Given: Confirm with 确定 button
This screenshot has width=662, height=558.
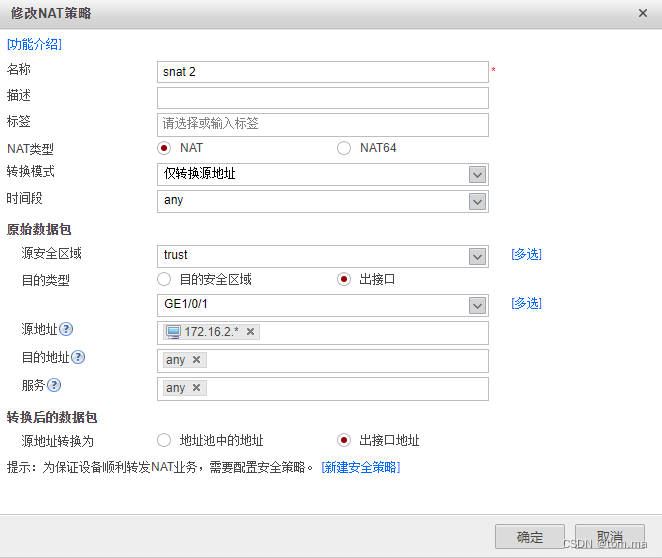Looking at the screenshot, I should pos(530,536).
